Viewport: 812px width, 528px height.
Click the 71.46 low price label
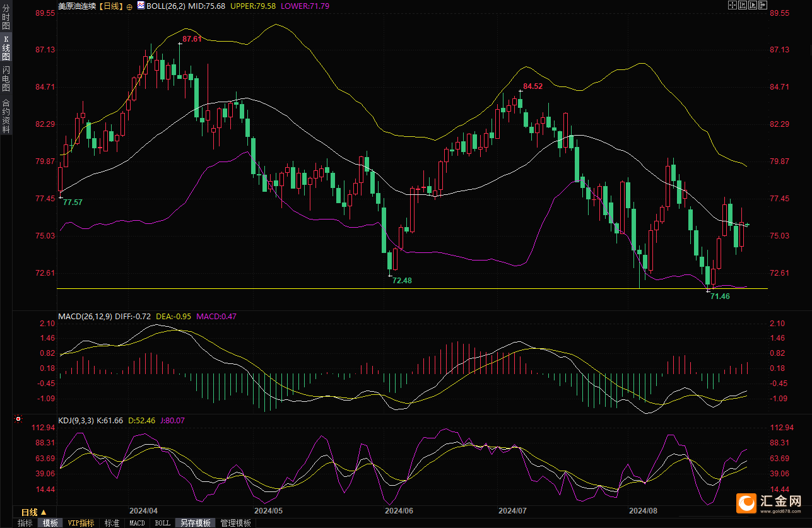pos(720,296)
